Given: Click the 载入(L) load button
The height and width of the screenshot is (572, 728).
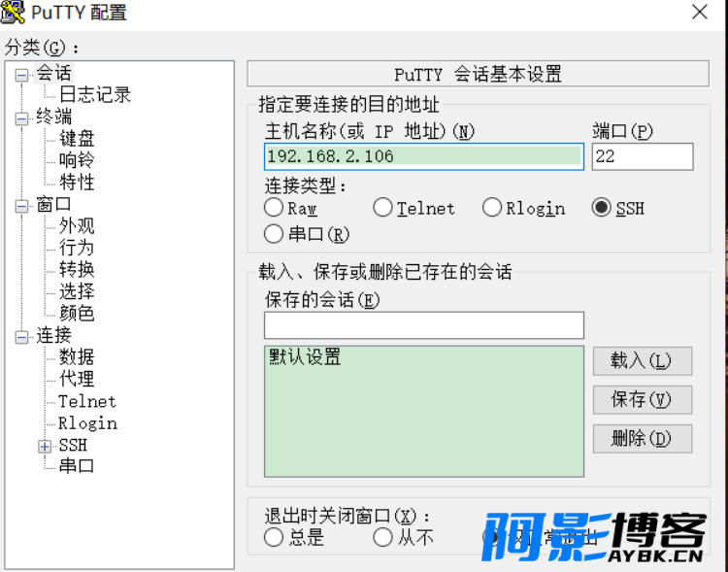Looking at the screenshot, I should pyautogui.click(x=643, y=361).
